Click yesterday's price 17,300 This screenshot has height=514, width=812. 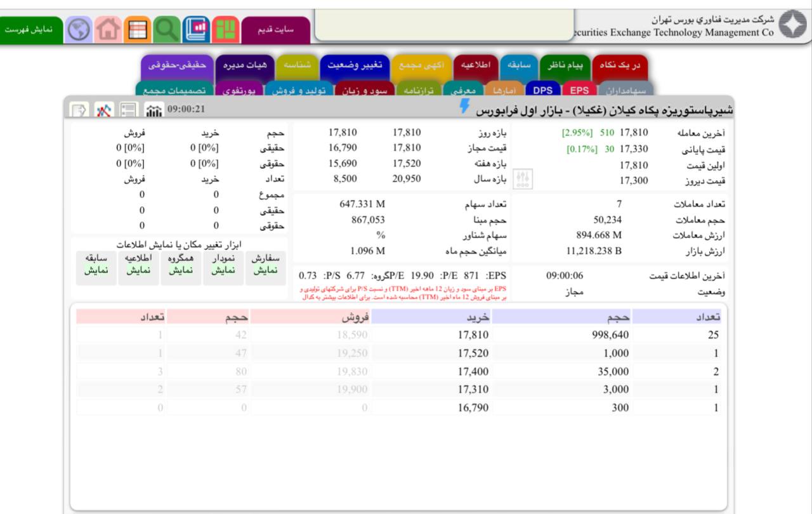[634, 180]
